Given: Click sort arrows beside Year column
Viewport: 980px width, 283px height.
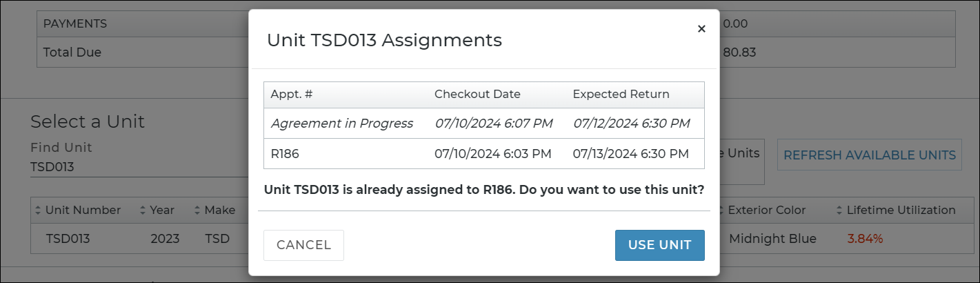Looking at the screenshot, I should (x=143, y=210).
